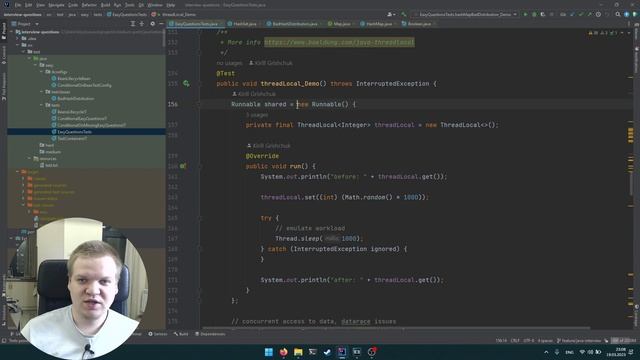Screen dimensions: 640x360
Task: Open the File menu
Action: tap(18, 5)
